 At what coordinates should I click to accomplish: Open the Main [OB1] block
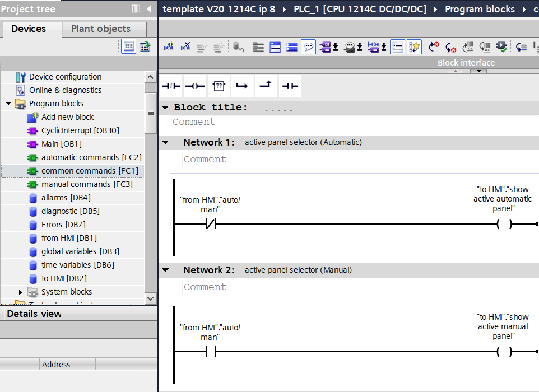[61, 144]
